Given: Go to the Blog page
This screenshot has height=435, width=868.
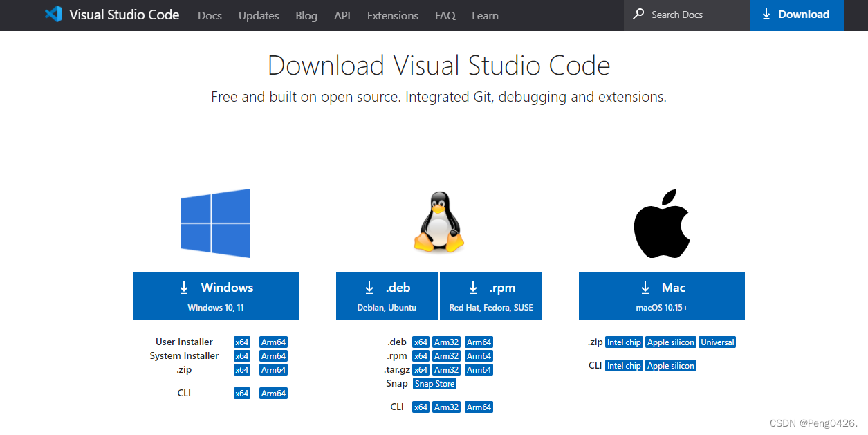Looking at the screenshot, I should pyautogui.click(x=306, y=15).
